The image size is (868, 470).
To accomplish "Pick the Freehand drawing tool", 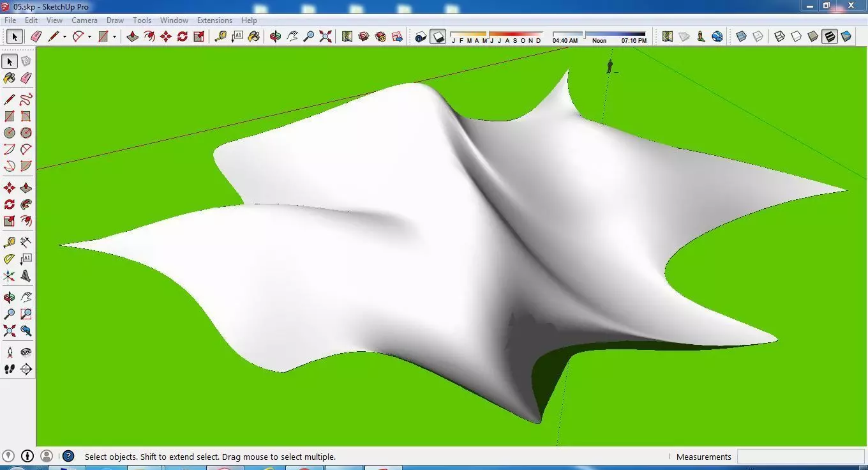I will click(x=26, y=100).
